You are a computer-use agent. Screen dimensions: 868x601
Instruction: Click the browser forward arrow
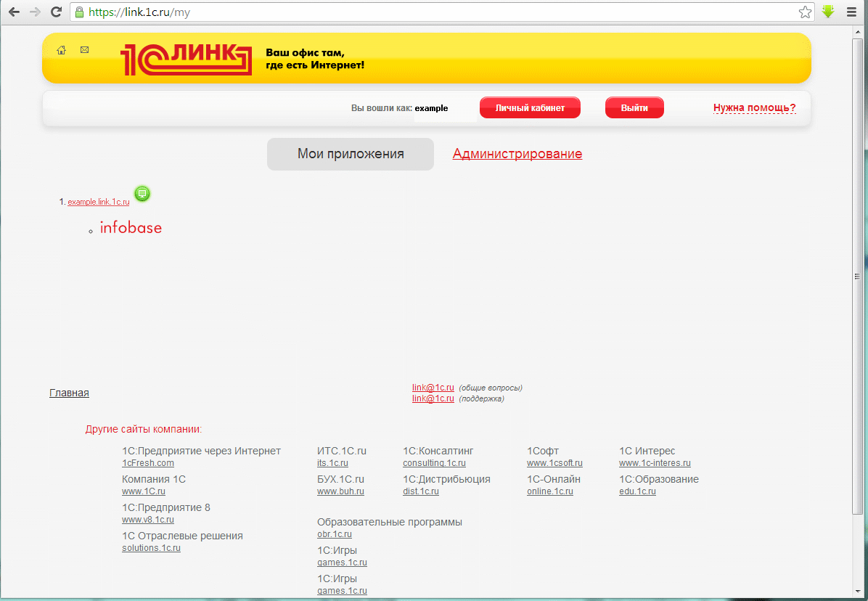[x=35, y=12]
